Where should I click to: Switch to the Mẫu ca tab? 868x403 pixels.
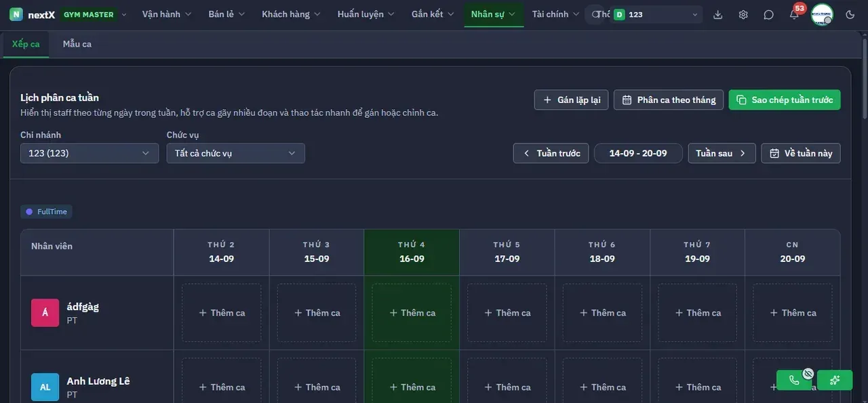tap(77, 44)
